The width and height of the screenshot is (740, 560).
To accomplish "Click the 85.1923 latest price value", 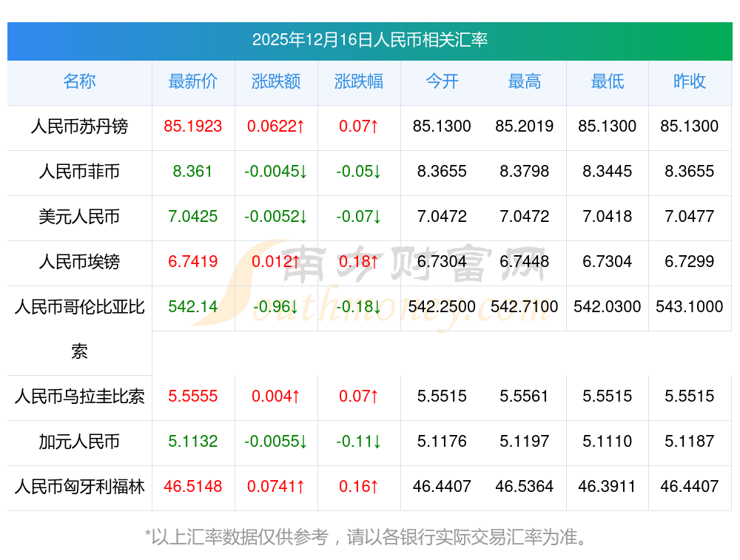I will (193, 126).
